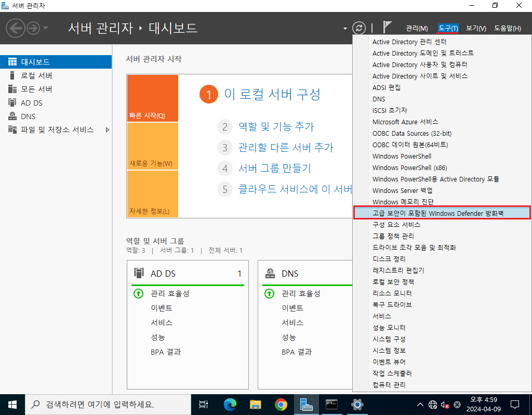
Task: Click the Command Prompt taskbar icon
Action: coord(332,405)
